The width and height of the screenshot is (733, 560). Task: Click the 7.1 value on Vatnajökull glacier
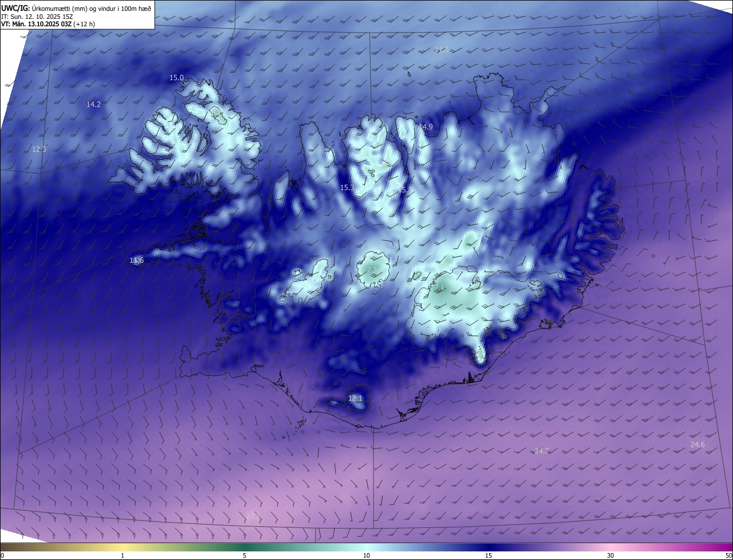tap(440, 287)
